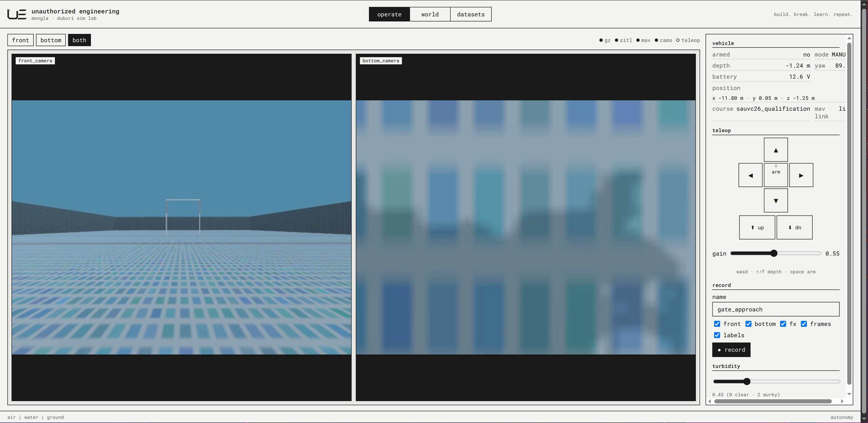Start recording with the record button

[x=731, y=350]
